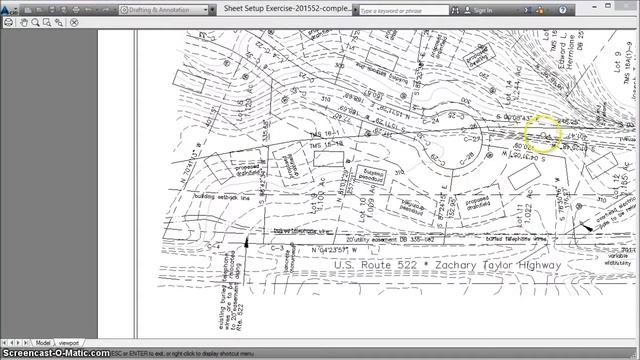Open the Autodesk Exchange Apps icon

(527, 10)
